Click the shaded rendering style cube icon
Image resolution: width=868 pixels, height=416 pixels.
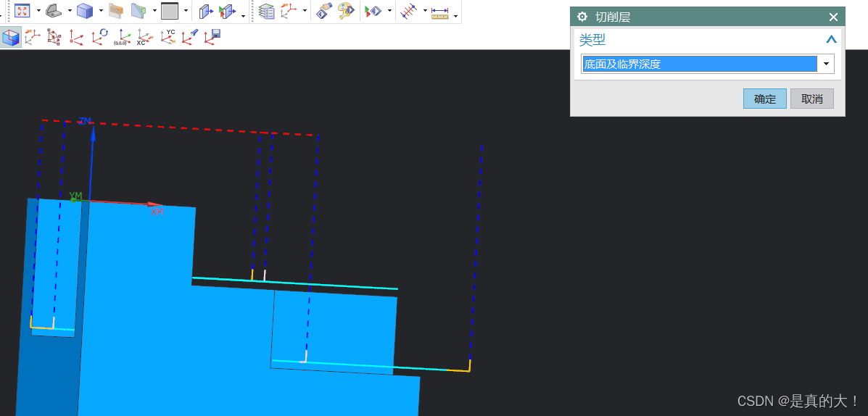pos(85,10)
